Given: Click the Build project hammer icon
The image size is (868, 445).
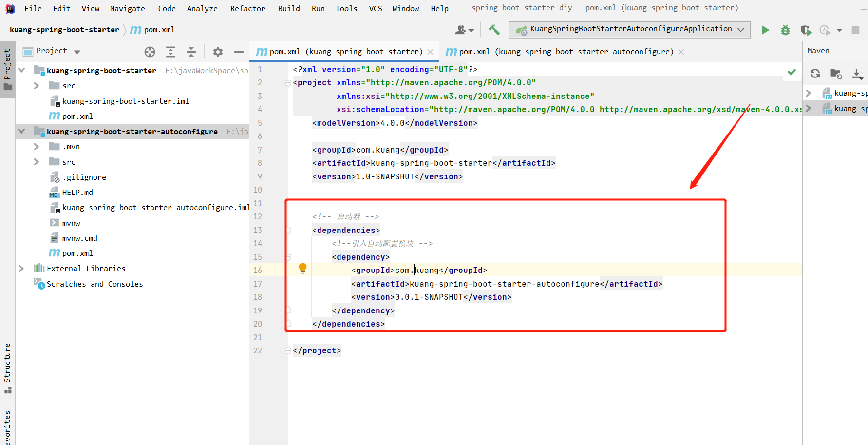Looking at the screenshot, I should tap(494, 30).
